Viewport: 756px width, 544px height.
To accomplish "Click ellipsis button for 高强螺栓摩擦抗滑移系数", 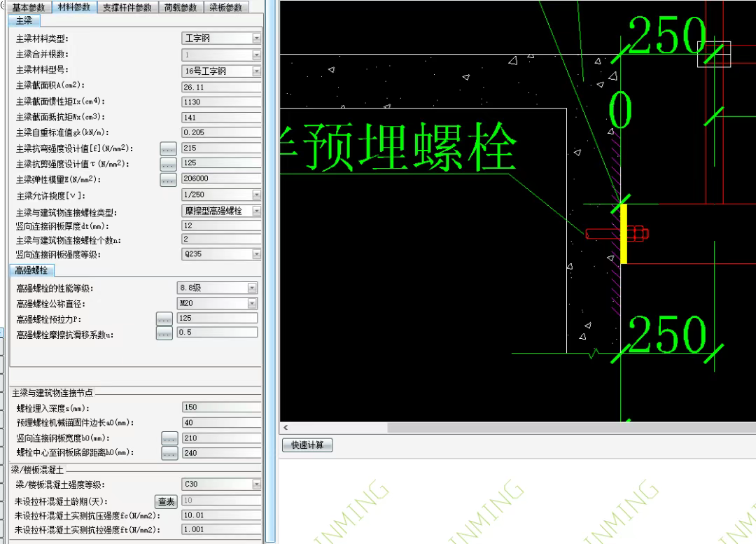I will 164,334.
